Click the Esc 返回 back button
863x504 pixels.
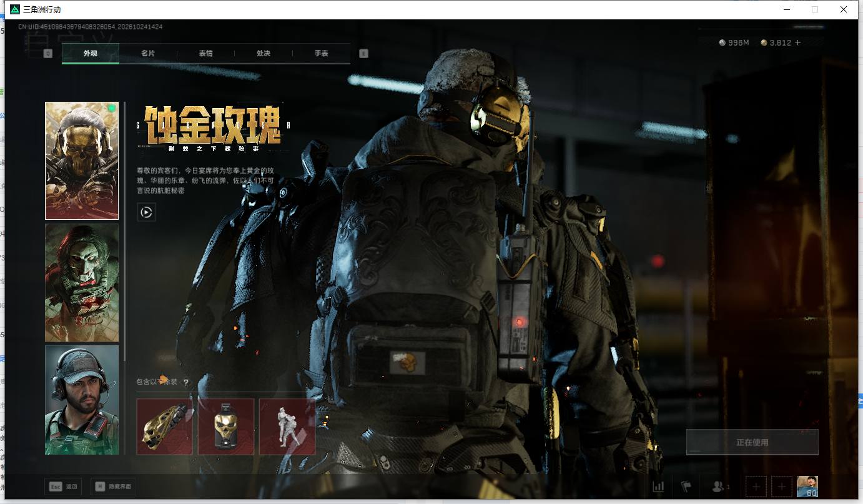[x=63, y=487]
